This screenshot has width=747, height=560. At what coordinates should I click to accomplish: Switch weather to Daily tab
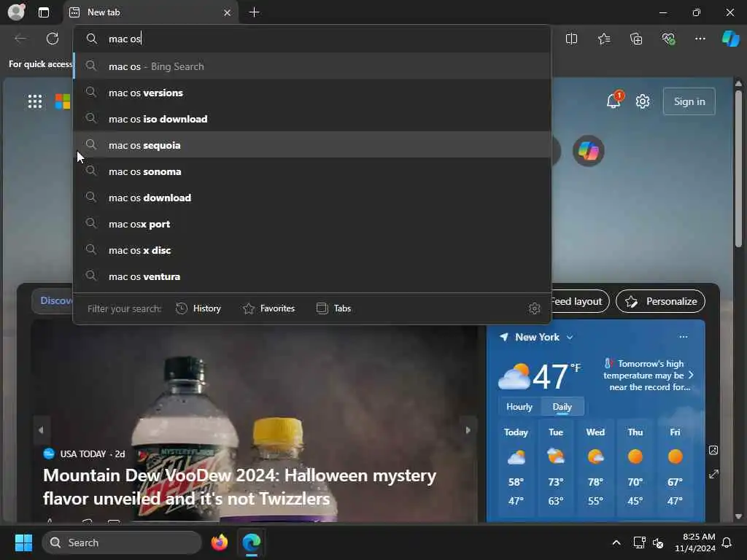pyautogui.click(x=562, y=407)
